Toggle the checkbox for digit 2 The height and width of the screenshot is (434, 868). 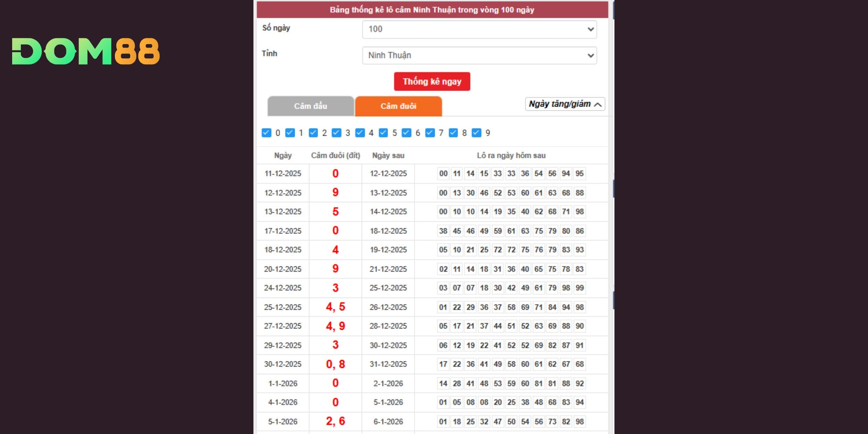coord(314,132)
